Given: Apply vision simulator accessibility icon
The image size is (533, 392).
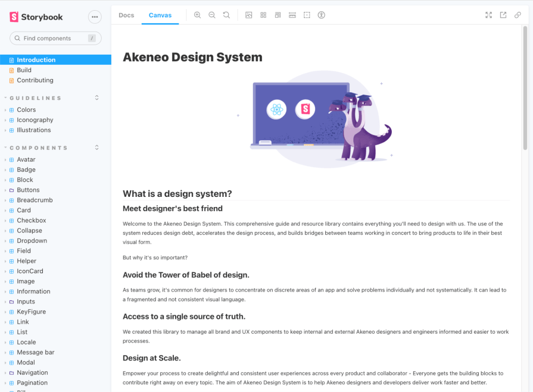Looking at the screenshot, I should pos(321,15).
